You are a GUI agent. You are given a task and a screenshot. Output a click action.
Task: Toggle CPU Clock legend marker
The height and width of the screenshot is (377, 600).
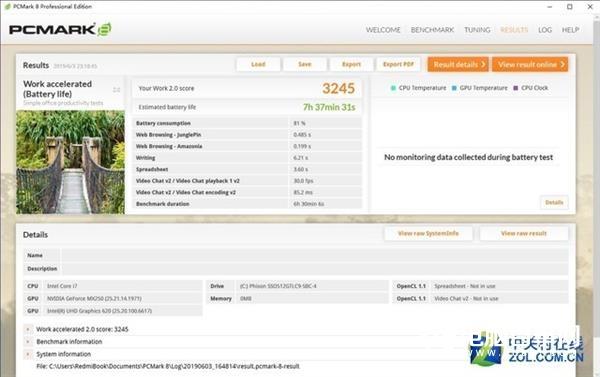[515, 88]
